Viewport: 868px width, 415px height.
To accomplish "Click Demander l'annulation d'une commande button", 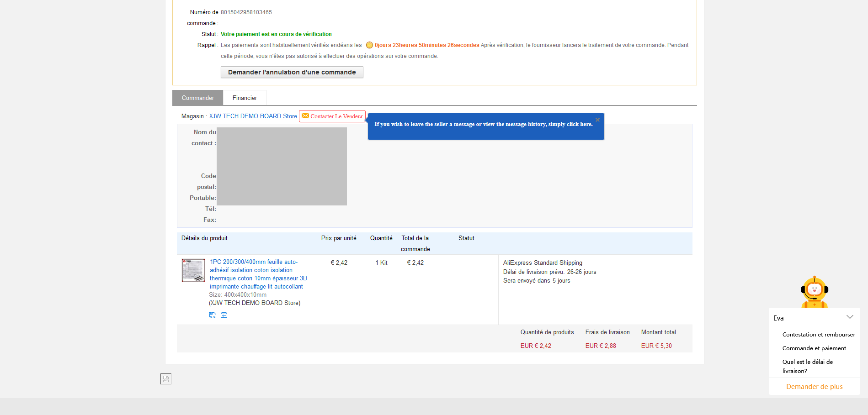I will (292, 72).
